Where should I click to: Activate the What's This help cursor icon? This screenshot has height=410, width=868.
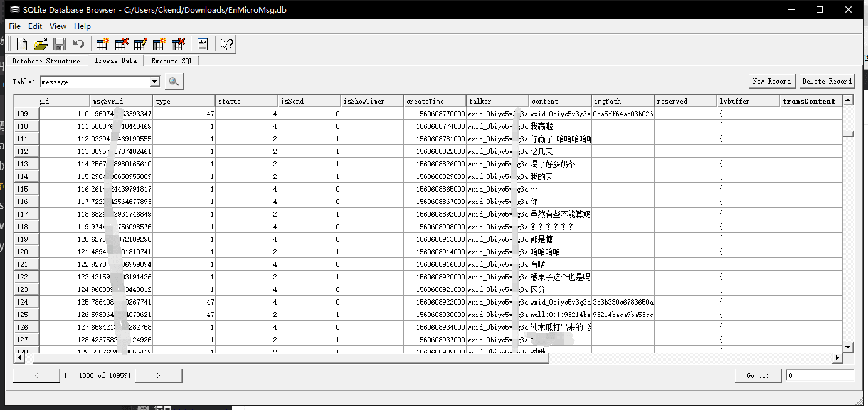point(226,44)
